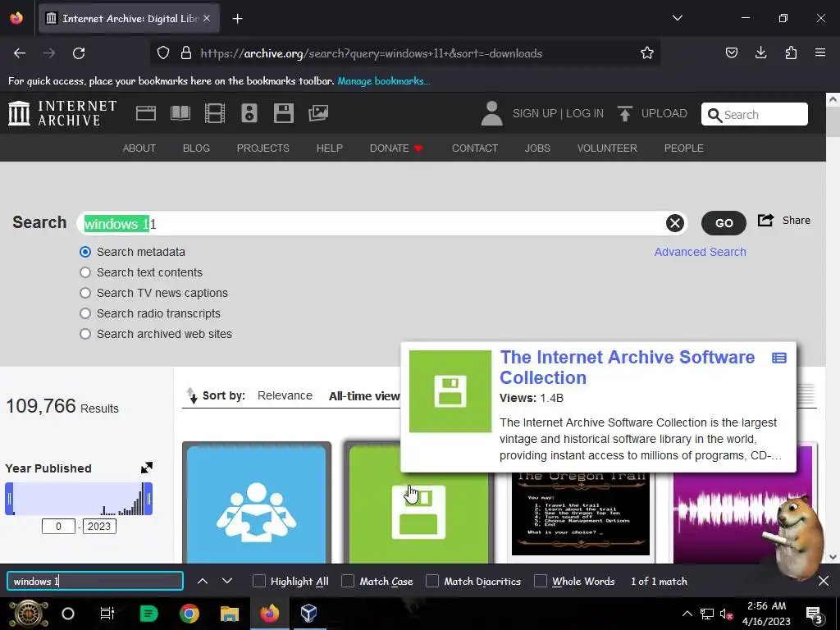This screenshot has width=840, height=630.
Task: Open the Advanced Search link
Action: pos(701,252)
